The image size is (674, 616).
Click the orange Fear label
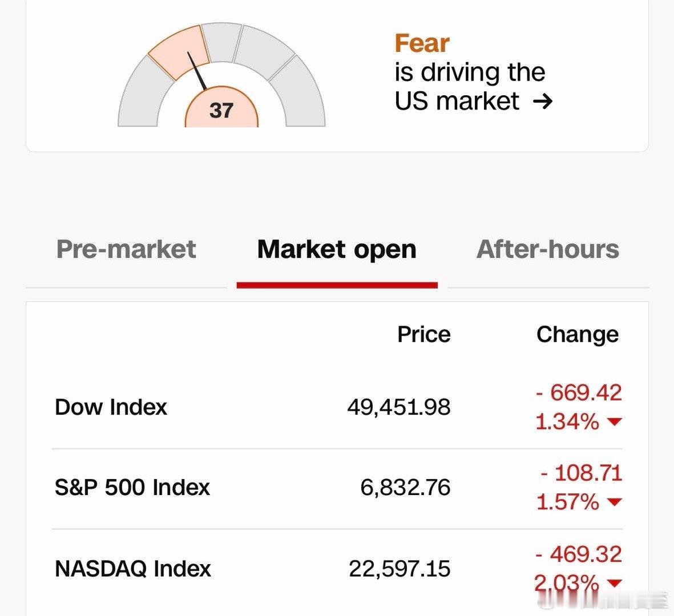[x=422, y=43]
